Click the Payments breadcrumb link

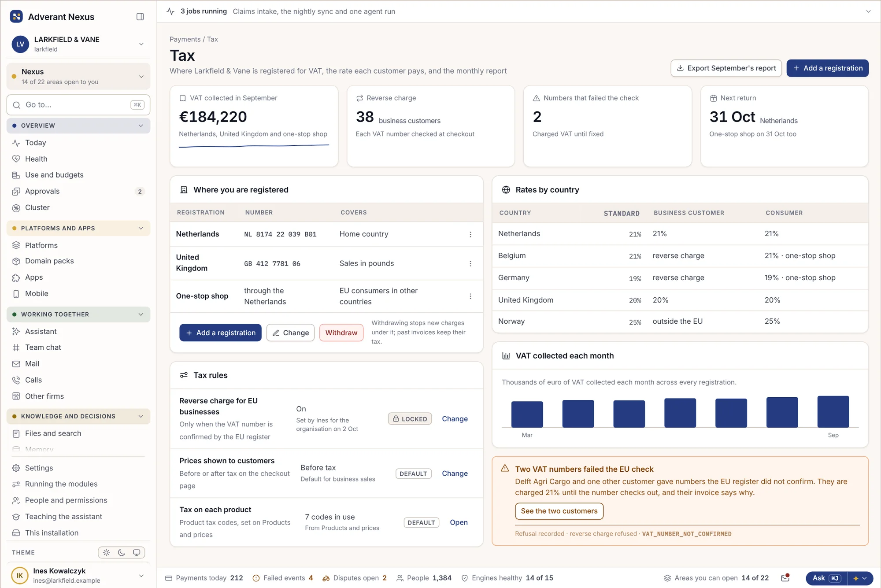coord(185,39)
